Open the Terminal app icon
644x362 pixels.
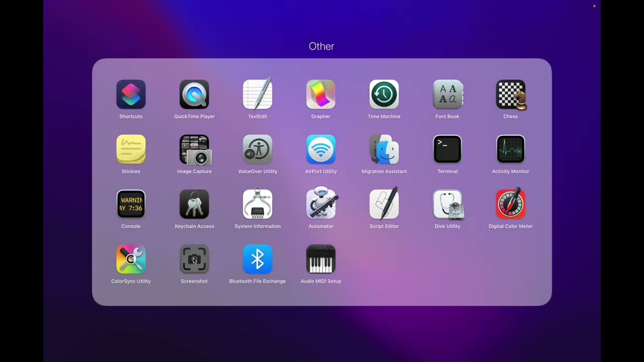(x=447, y=149)
